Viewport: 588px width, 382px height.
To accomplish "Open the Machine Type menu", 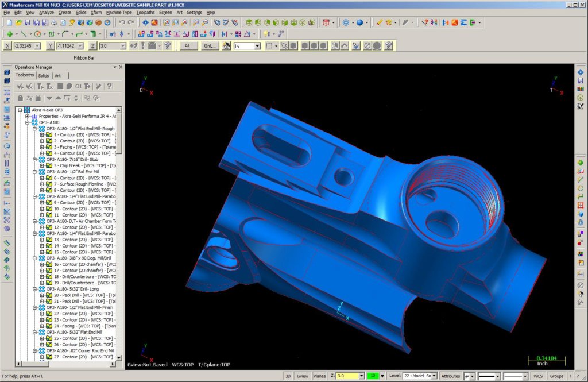I will pyautogui.click(x=119, y=13).
